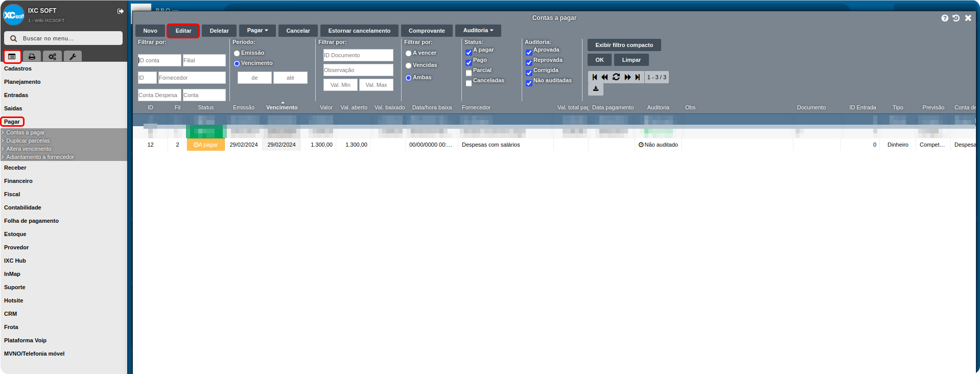Click the Deletar button

click(x=219, y=31)
